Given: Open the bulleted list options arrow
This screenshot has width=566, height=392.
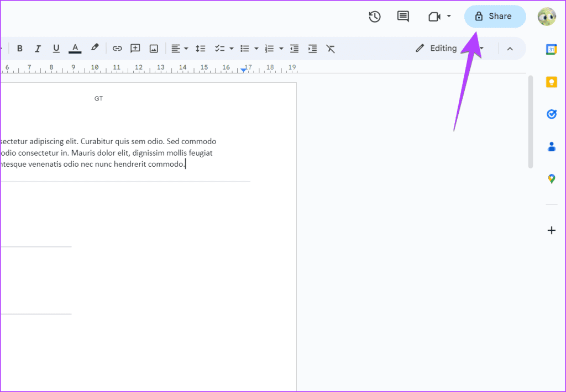Looking at the screenshot, I should (x=256, y=49).
